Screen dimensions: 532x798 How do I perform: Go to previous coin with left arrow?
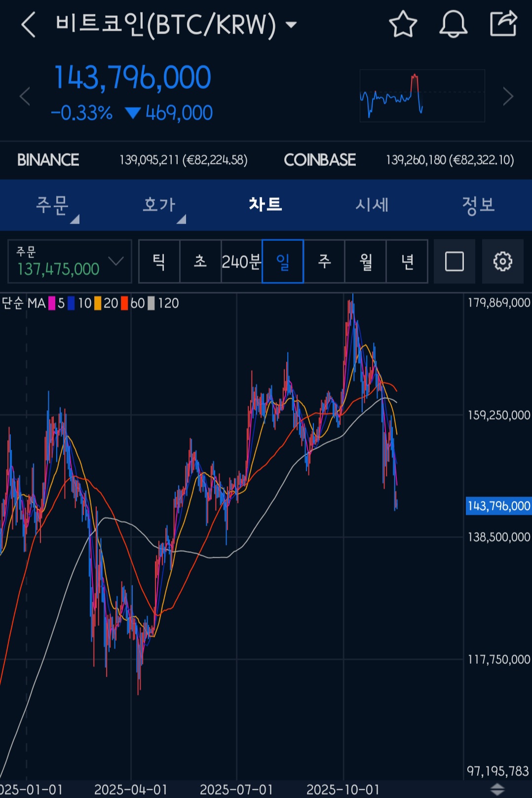click(25, 96)
